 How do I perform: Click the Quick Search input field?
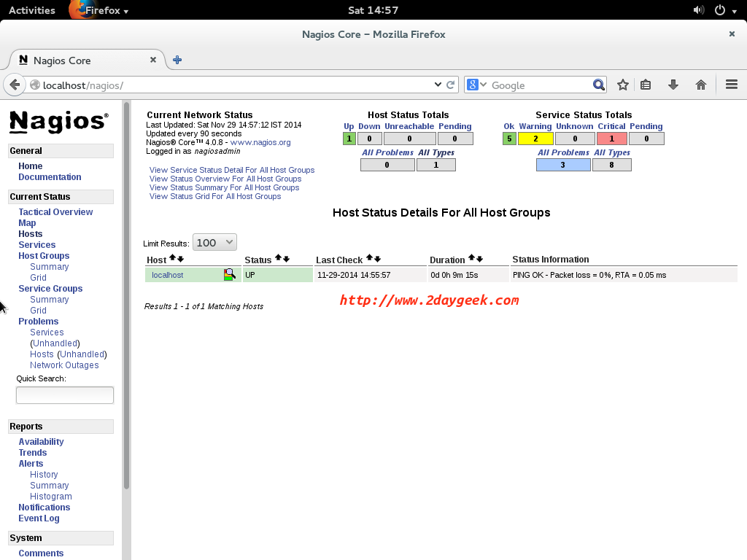tap(65, 395)
